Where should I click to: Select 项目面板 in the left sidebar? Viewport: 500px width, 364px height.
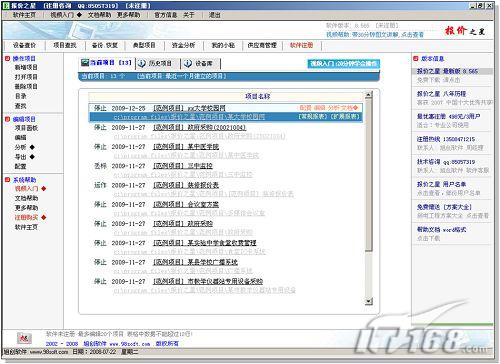point(26,128)
